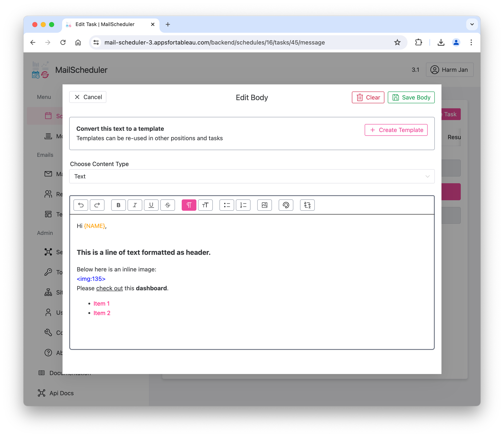The height and width of the screenshot is (437, 504).
Task: Open Api Docs in the sidebar
Action: (61, 393)
